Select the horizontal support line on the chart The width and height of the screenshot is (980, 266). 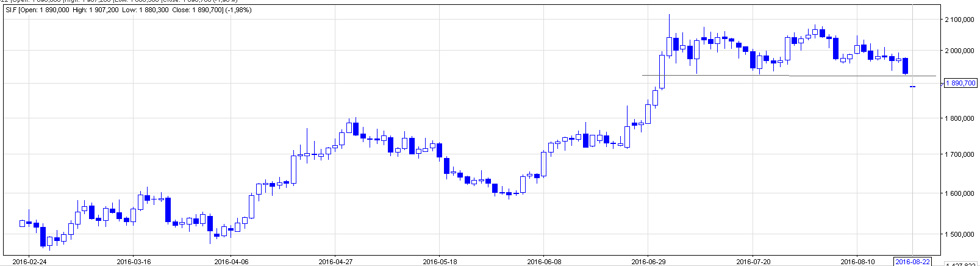[789, 76]
